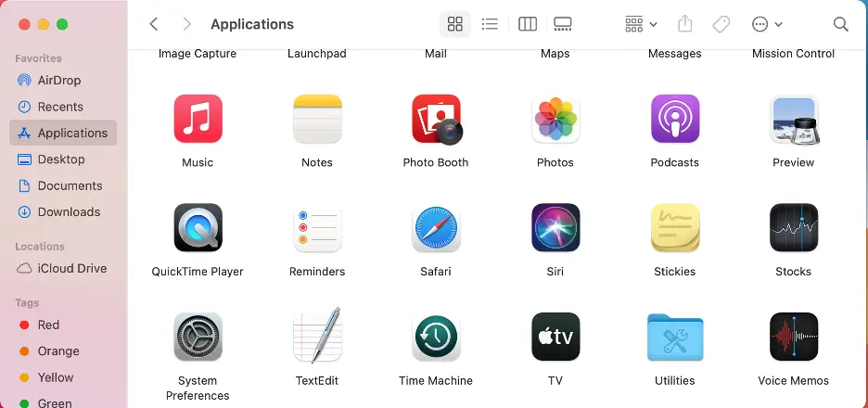Switch to icon grid view

tap(455, 24)
